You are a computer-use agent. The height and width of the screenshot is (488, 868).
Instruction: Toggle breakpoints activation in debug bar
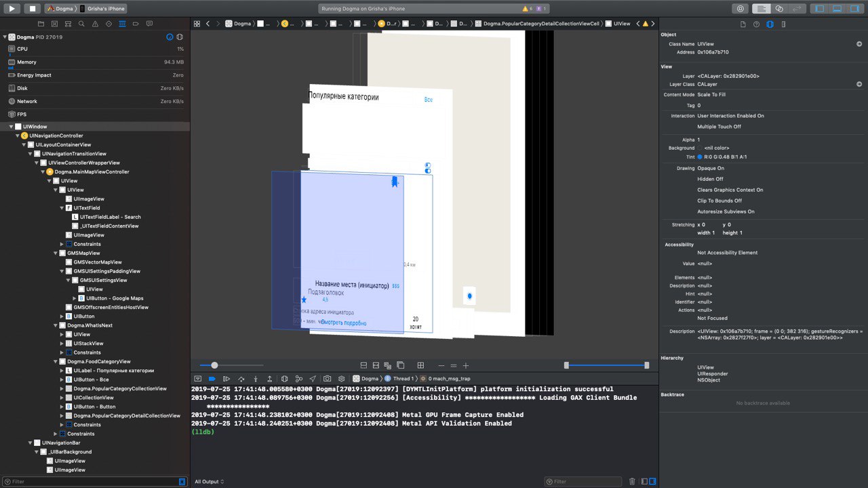[x=212, y=378]
